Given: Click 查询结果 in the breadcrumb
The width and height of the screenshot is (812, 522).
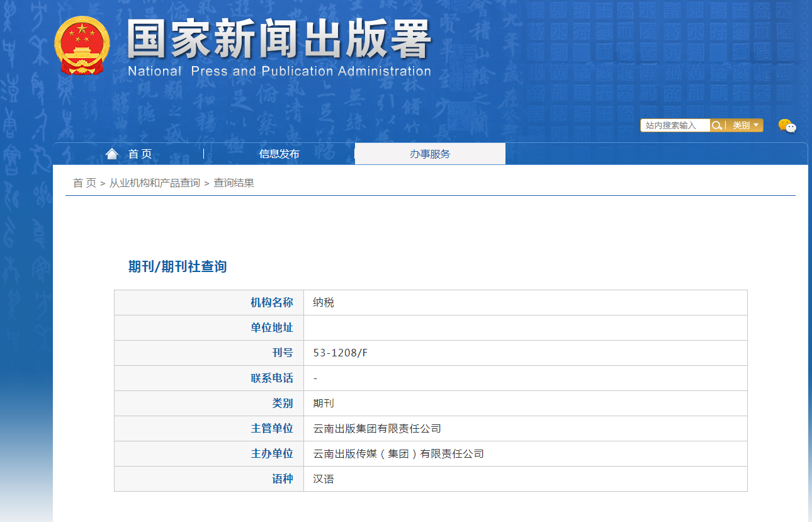Looking at the screenshot, I should tap(234, 183).
